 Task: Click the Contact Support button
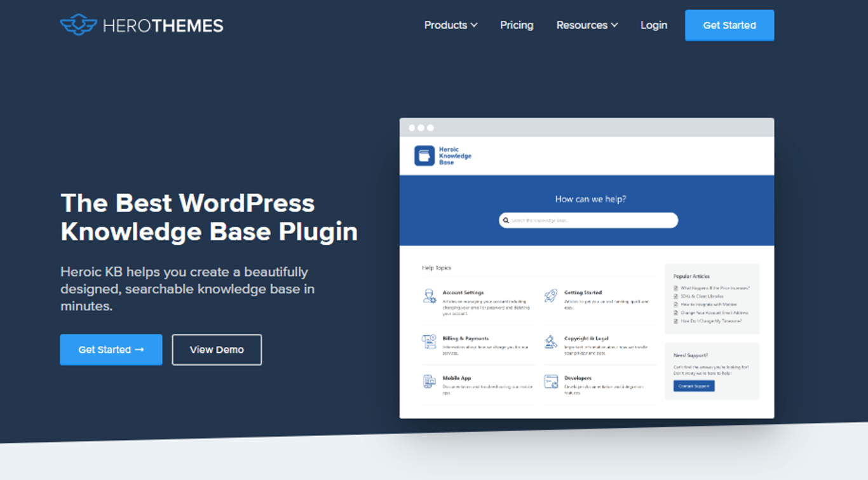(694, 386)
